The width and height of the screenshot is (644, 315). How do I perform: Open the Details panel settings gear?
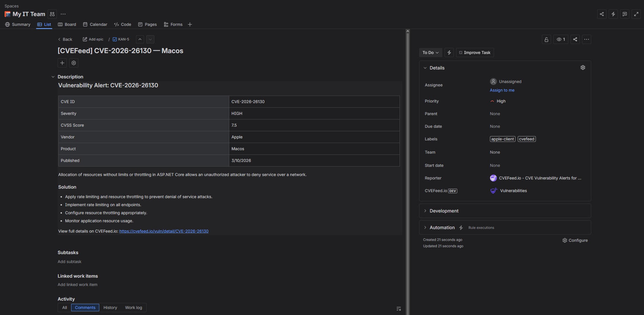click(x=583, y=67)
